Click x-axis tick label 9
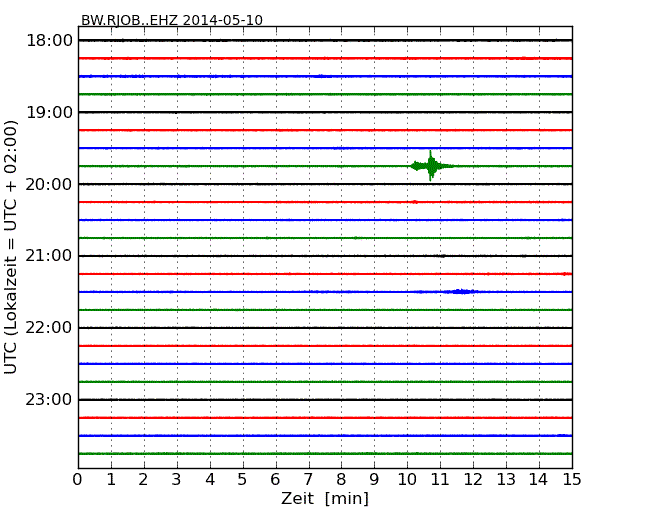Image resolution: width=650 pixels, height=520 pixels. point(374,480)
